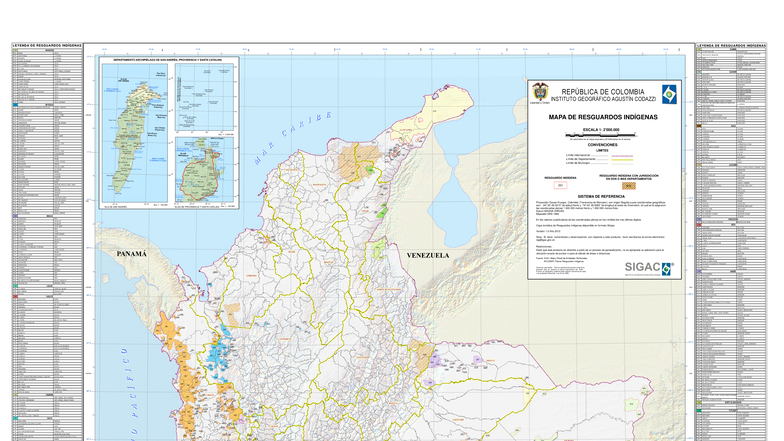The image size is (784, 441).
Task: Click the archipelago cays overview inset map
Action: click(x=204, y=97)
